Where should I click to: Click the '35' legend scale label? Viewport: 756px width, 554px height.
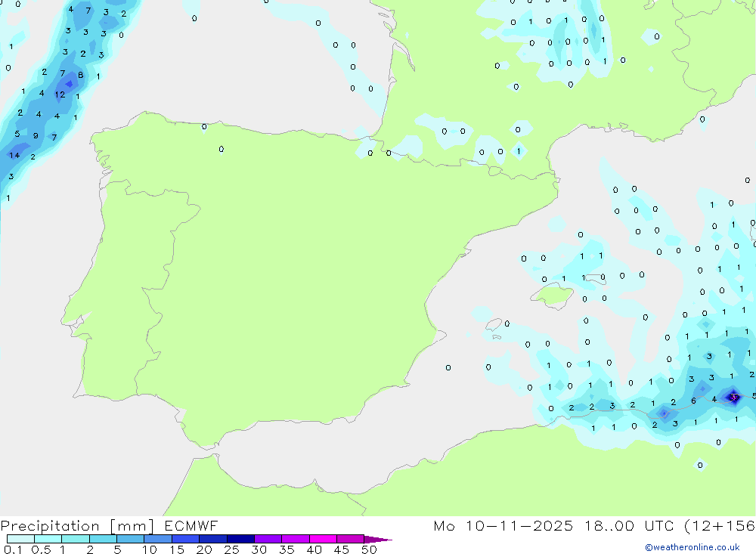(287, 549)
